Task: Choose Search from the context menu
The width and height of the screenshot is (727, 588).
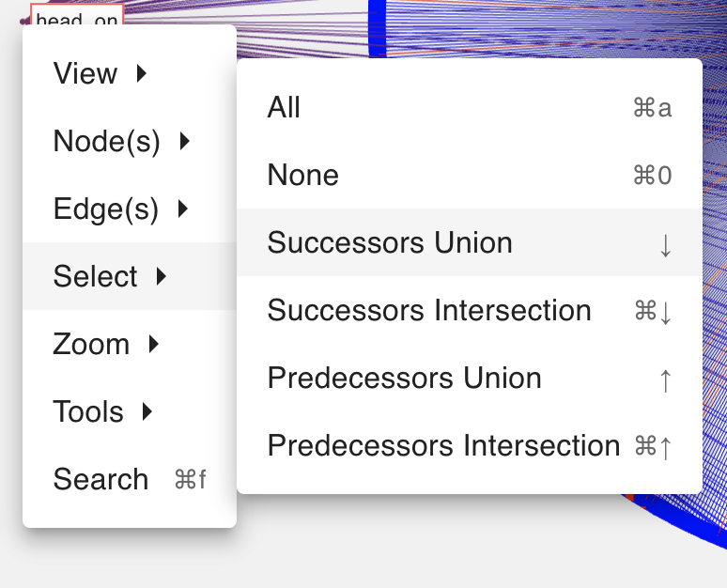Action: pos(101,480)
